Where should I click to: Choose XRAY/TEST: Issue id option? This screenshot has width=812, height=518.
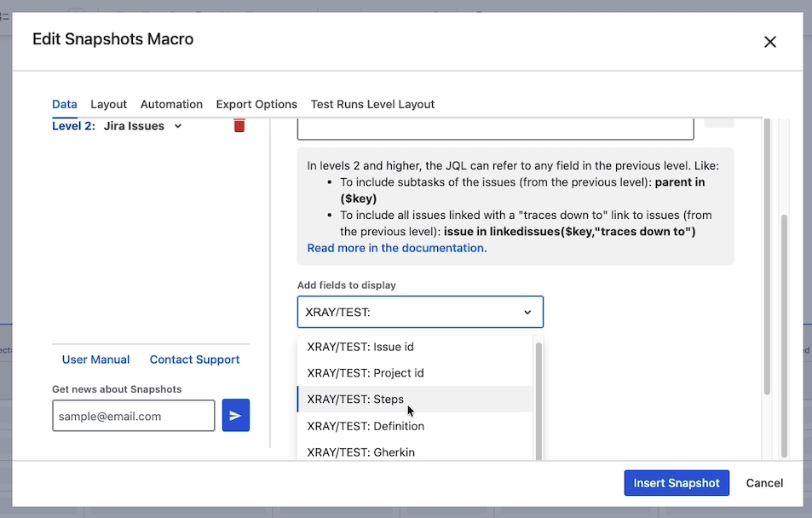(415, 347)
